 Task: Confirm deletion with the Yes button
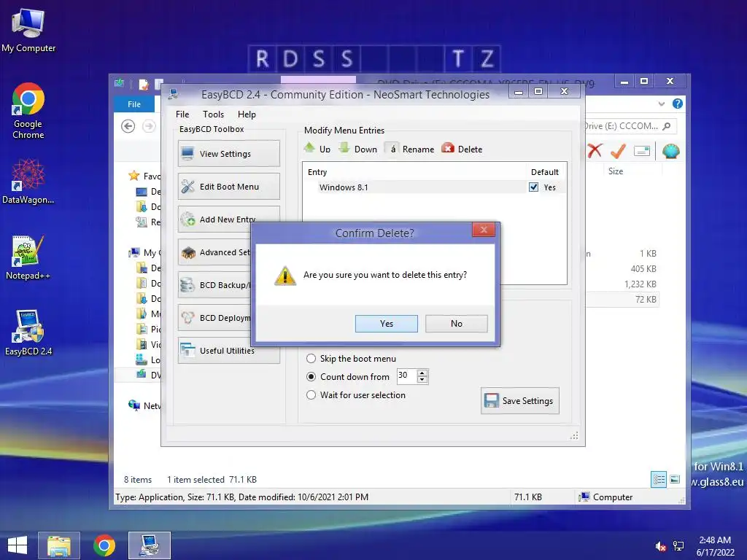[387, 323]
